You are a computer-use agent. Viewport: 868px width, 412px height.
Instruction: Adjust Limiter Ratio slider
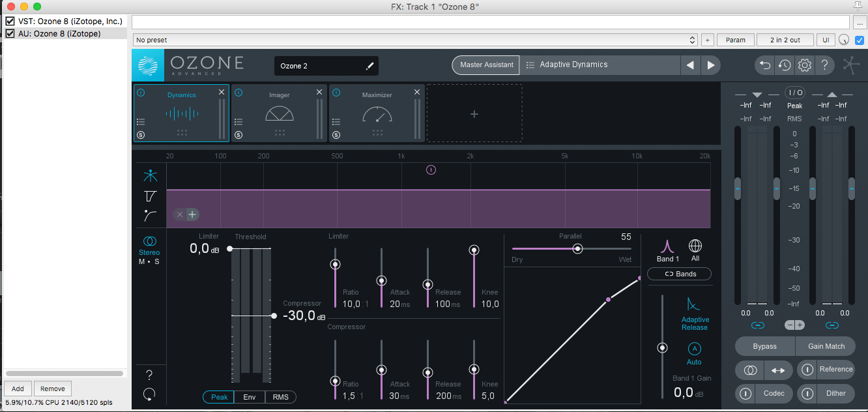335,264
